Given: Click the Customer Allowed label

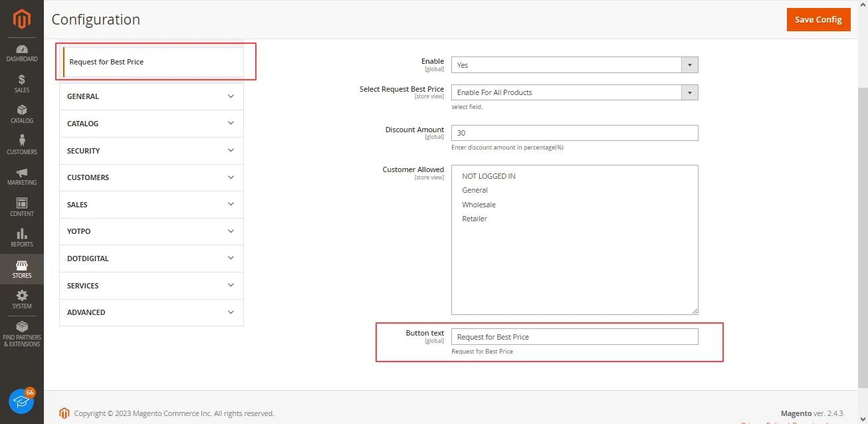Looking at the screenshot, I should (413, 169).
